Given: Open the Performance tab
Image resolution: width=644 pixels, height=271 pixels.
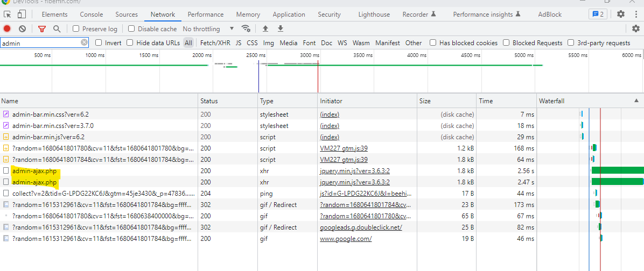Looking at the screenshot, I should click(206, 15).
